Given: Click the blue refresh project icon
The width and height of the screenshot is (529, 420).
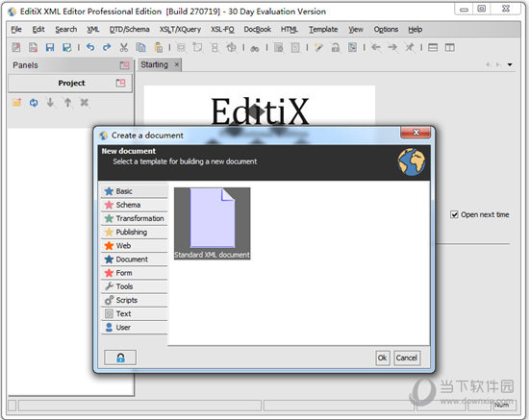Looking at the screenshot, I should click(34, 102).
